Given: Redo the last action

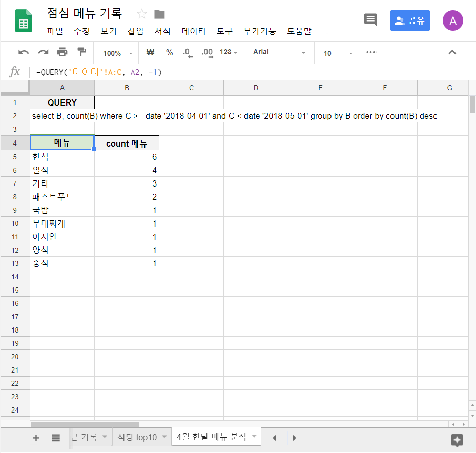Looking at the screenshot, I should [x=42, y=52].
